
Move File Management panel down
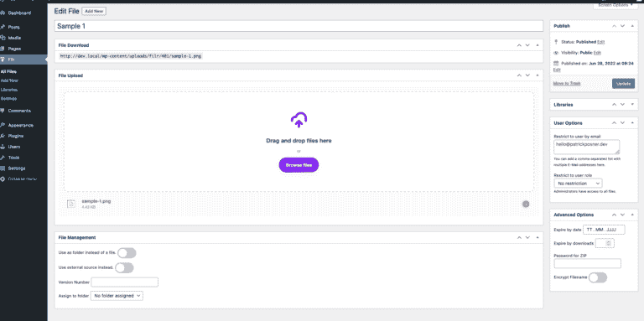[x=527, y=238]
